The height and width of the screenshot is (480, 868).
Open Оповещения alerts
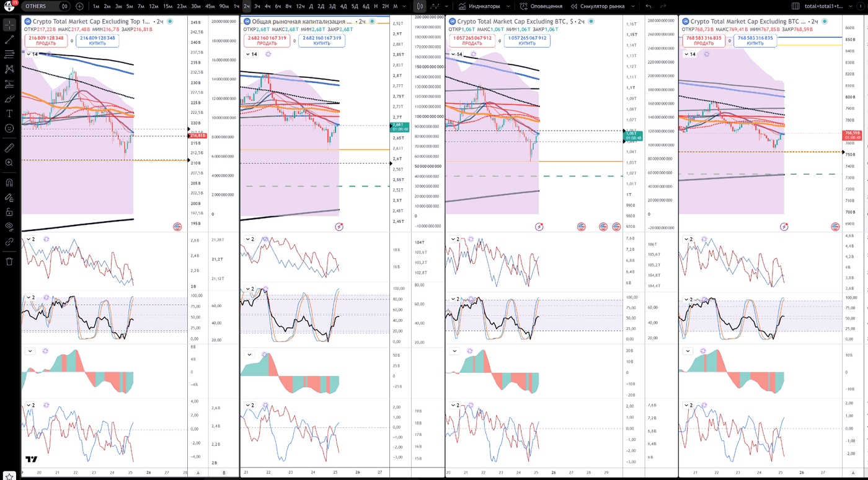[x=542, y=6]
